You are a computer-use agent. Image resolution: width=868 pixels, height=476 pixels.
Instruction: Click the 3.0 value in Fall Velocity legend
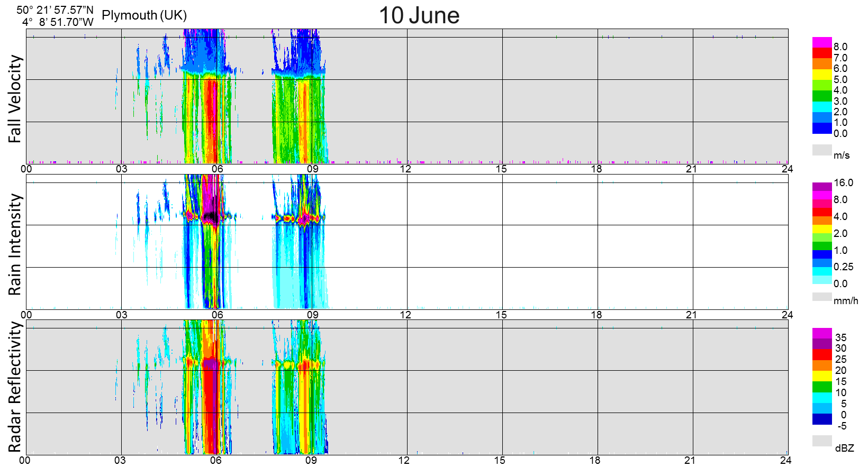[840, 101]
